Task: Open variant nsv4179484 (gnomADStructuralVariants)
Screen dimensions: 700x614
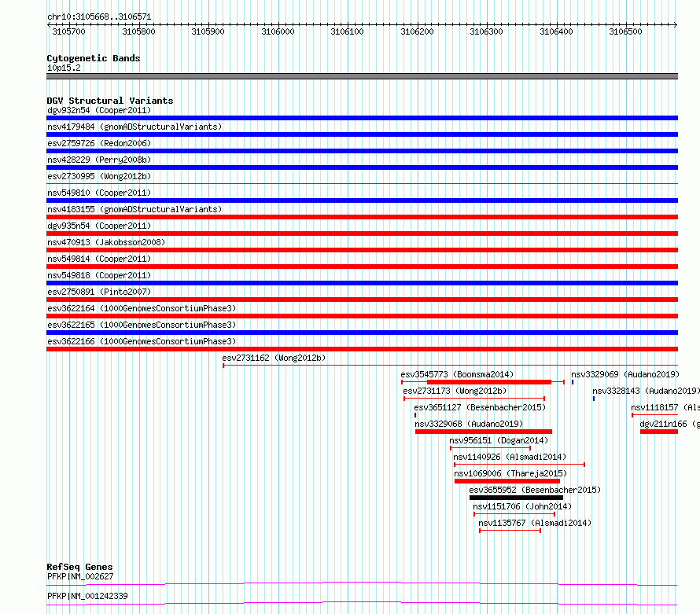Action: point(134,127)
